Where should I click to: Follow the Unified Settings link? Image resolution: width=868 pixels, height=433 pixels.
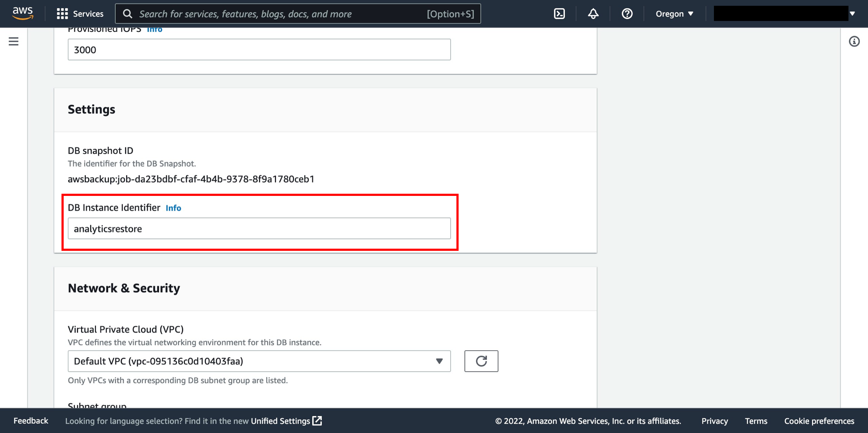tap(286, 421)
